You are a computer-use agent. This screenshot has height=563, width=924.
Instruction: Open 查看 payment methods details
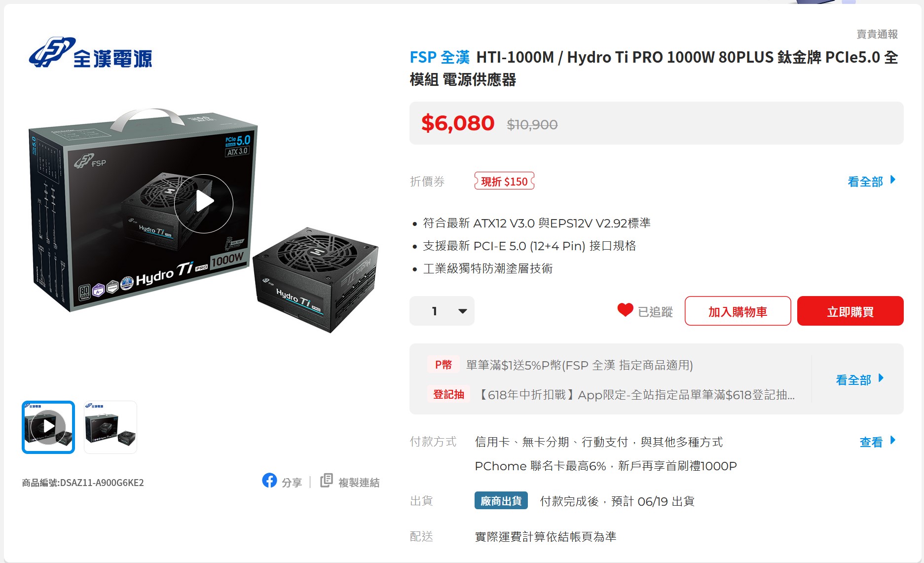coord(877,442)
